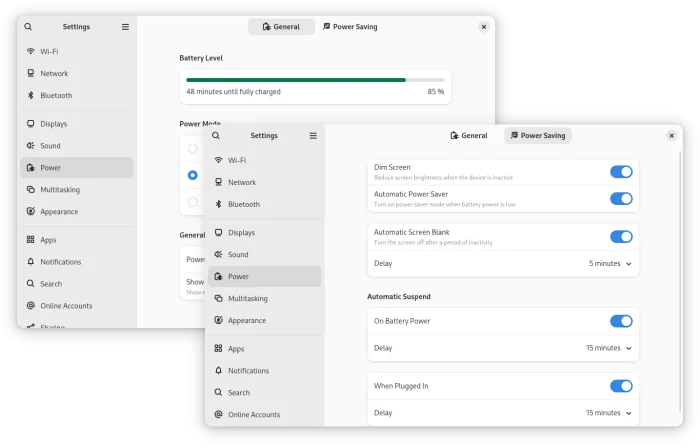This screenshot has height=448, width=700.
Task: Open search in the back Settings window
Action: pos(28,27)
